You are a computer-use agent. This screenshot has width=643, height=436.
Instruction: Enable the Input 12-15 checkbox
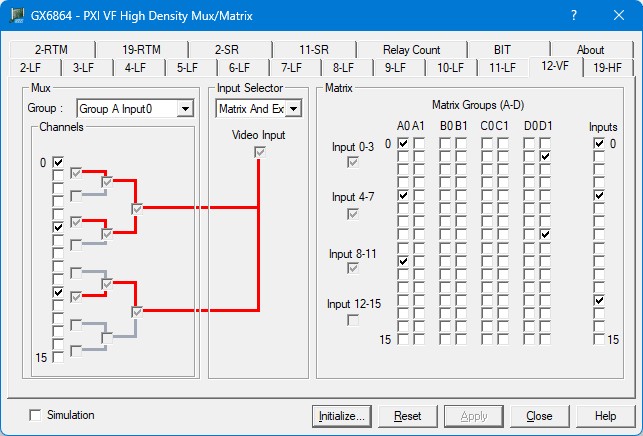(353, 320)
